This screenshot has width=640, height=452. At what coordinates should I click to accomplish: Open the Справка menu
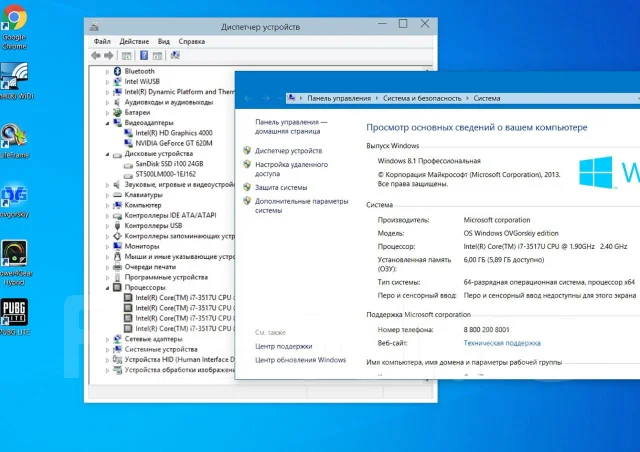click(191, 41)
